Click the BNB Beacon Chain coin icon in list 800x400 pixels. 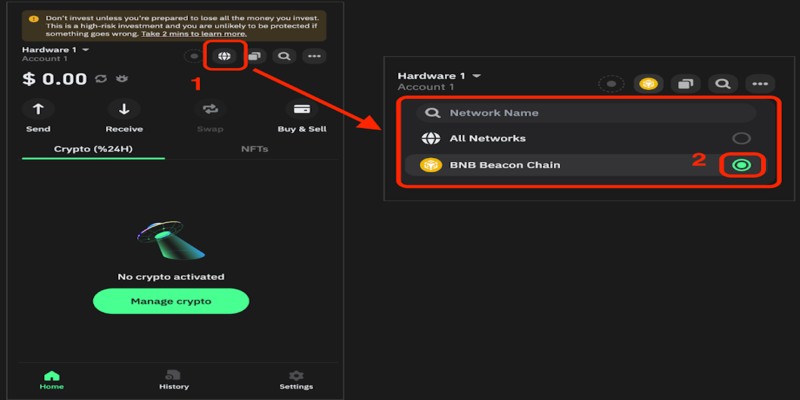[430, 165]
